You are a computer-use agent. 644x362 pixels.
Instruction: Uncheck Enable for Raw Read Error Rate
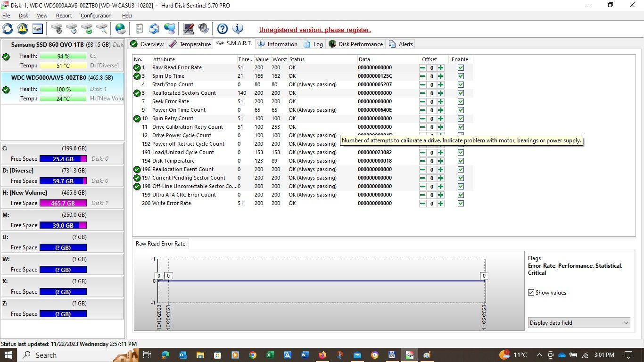pos(461,68)
